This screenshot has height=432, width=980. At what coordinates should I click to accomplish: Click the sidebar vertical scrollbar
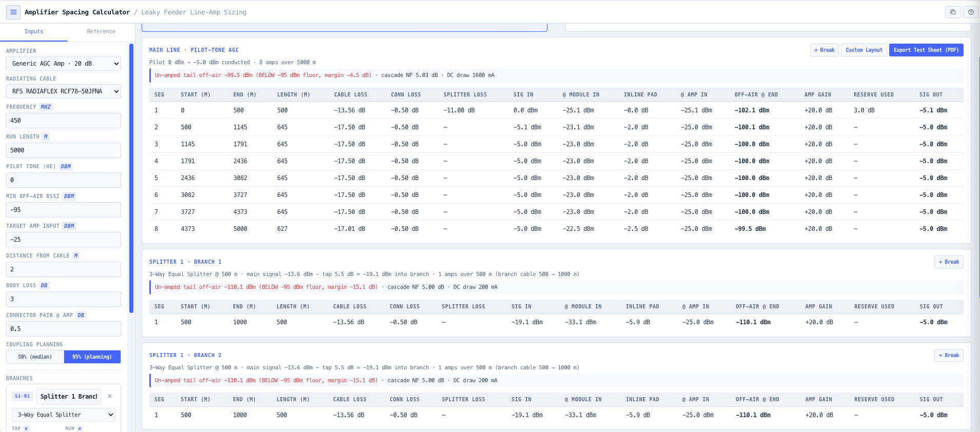[131, 178]
